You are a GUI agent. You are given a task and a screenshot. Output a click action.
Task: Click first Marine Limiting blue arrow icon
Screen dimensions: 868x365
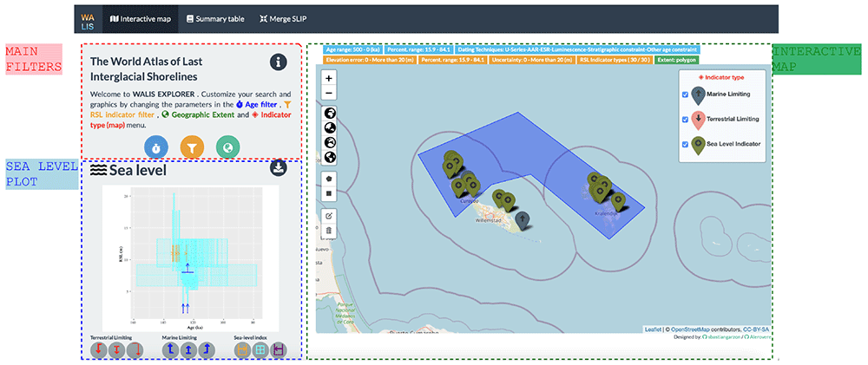[170, 349]
